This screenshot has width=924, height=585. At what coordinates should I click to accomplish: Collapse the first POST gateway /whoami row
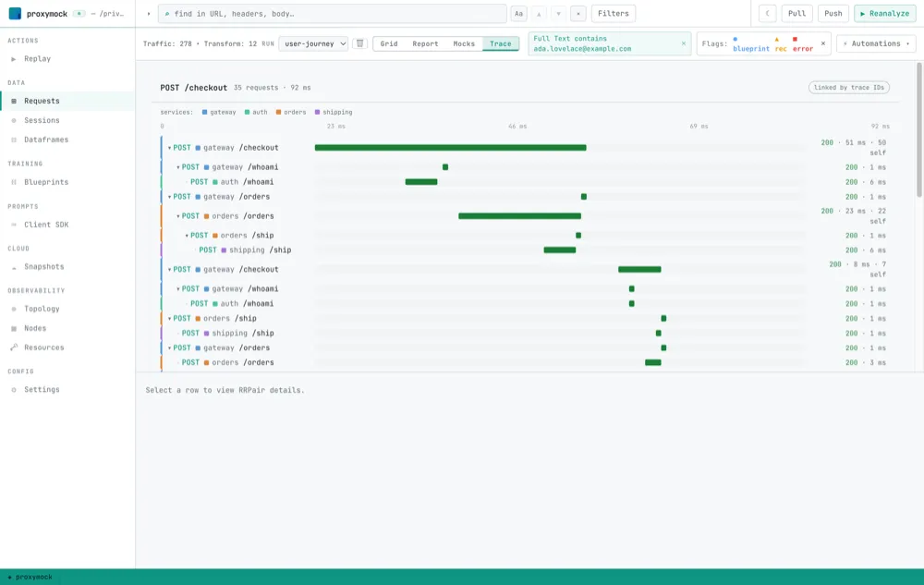point(178,167)
